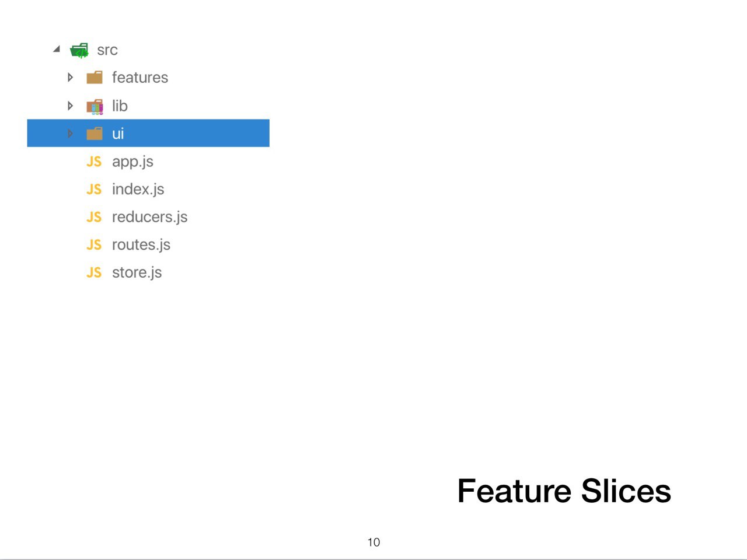
Task: Collapse the src root folder arrow
Action: click(57, 49)
